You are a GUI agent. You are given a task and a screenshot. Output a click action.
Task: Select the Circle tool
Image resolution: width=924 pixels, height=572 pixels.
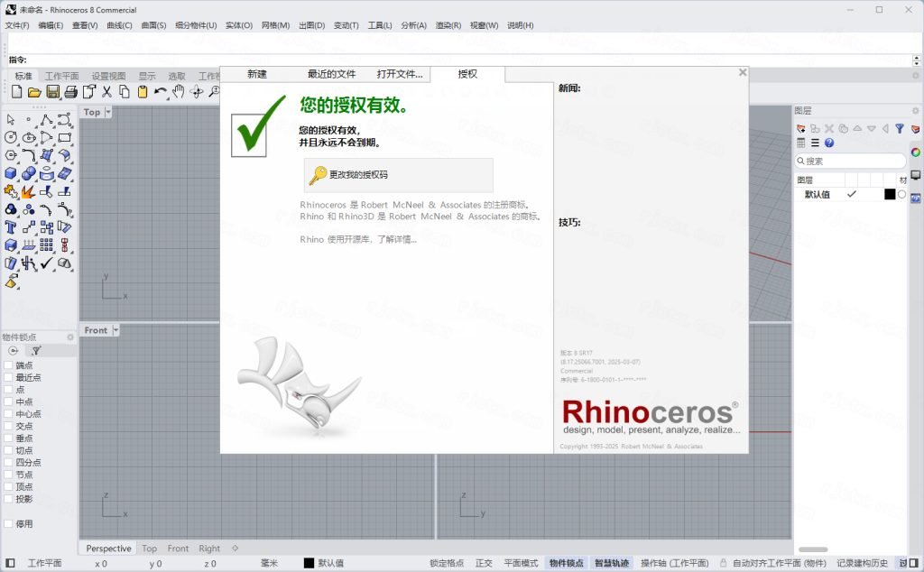[x=11, y=137]
